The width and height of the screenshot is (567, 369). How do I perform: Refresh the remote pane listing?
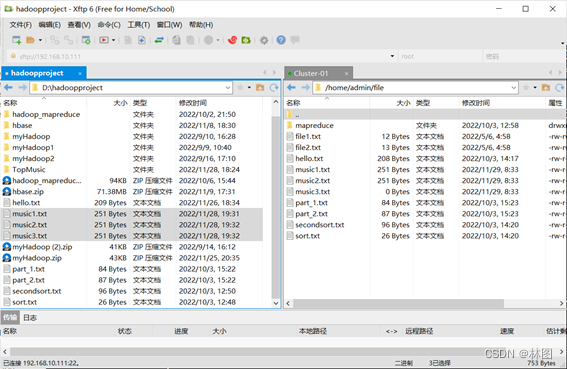point(560,88)
